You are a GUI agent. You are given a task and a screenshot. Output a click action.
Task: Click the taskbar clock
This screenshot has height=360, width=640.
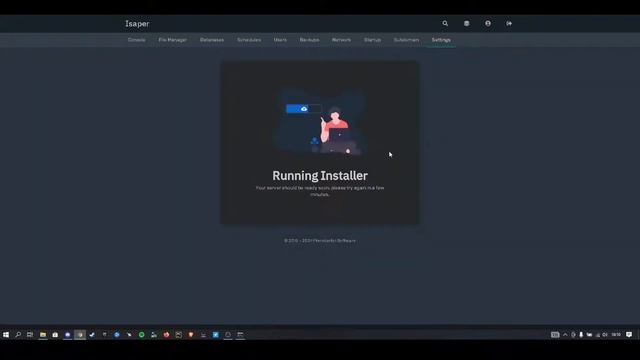(616, 335)
